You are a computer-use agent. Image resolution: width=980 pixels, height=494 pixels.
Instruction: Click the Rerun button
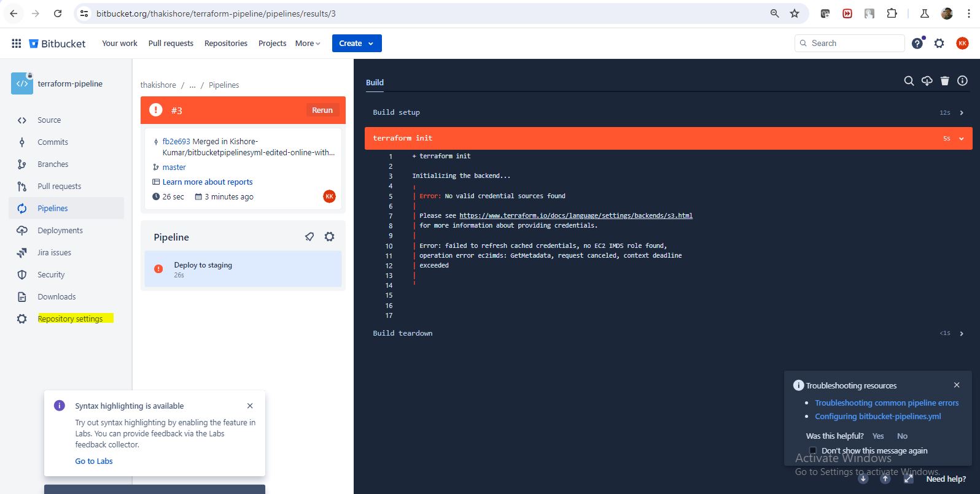pyautogui.click(x=322, y=110)
